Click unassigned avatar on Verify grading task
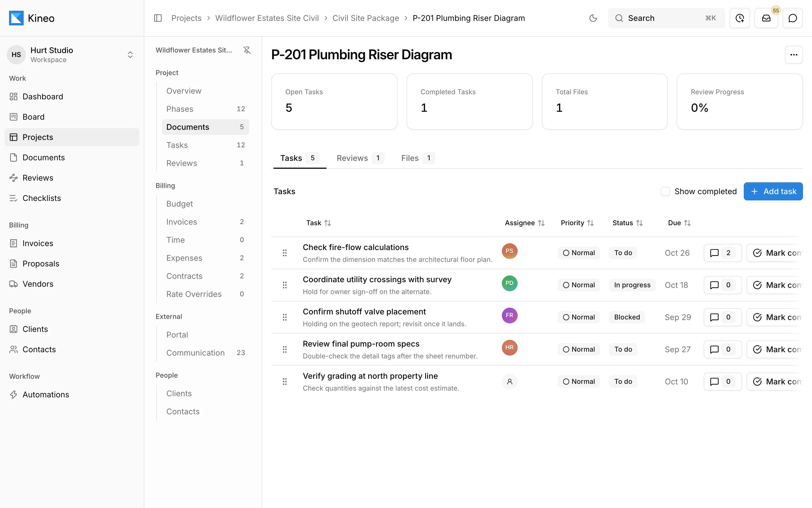This screenshot has height=508, width=812. click(x=509, y=382)
